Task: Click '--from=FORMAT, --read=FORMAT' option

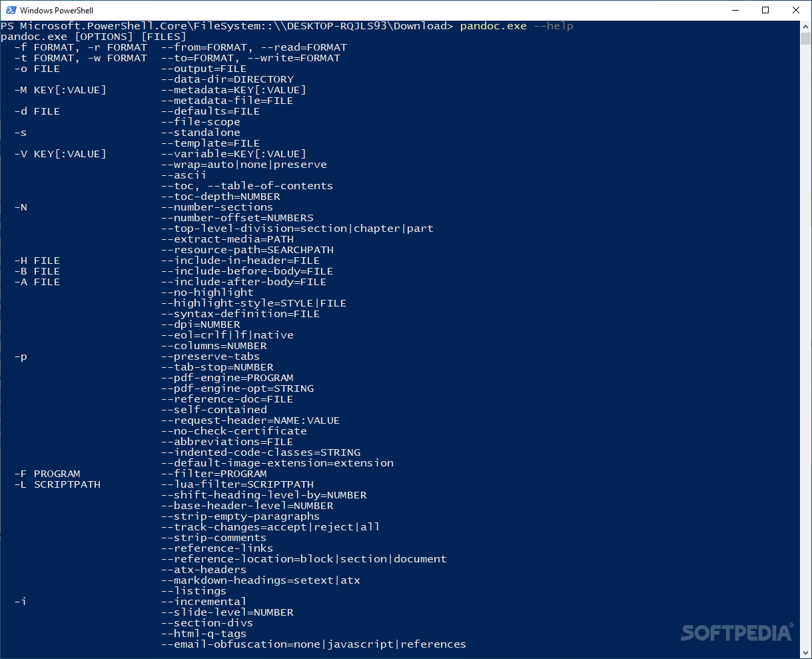Action: [x=254, y=47]
